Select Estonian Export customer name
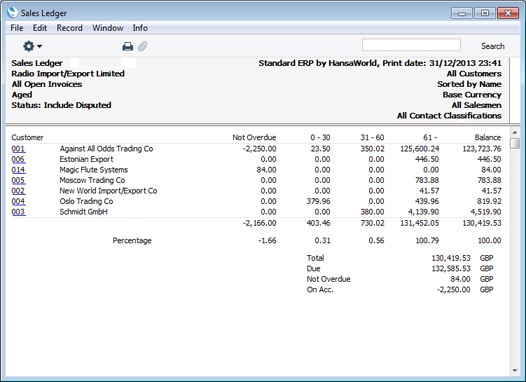526x382 pixels. pos(86,159)
